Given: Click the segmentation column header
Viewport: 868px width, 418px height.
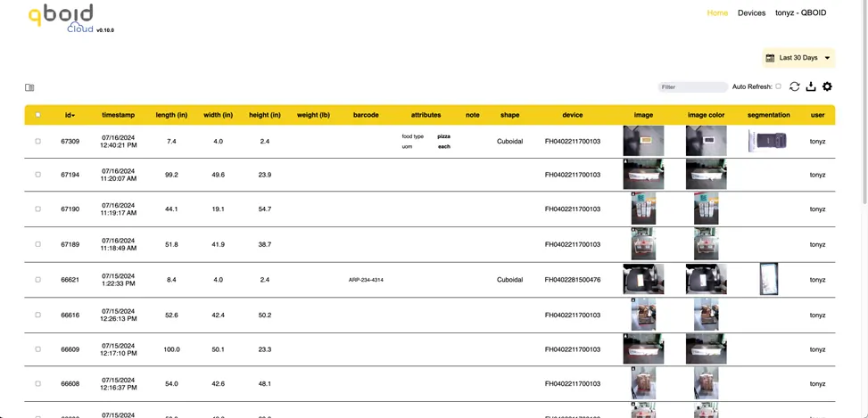Looking at the screenshot, I should coord(768,115).
